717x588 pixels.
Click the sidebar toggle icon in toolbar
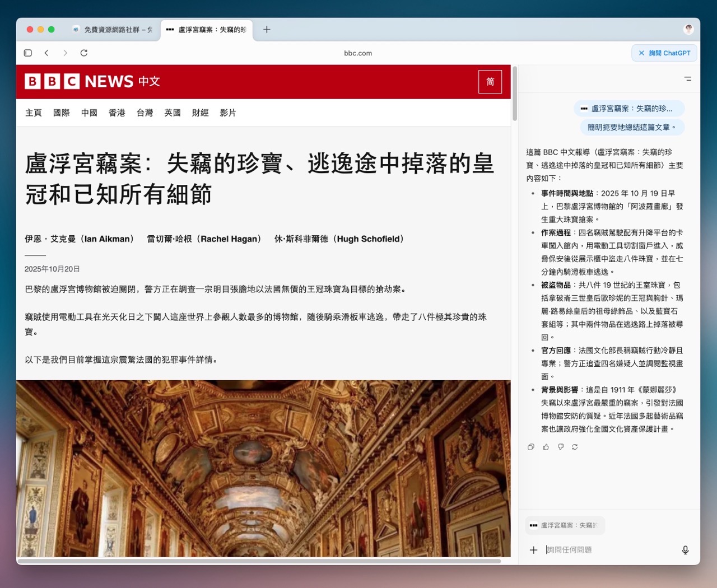coord(28,53)
